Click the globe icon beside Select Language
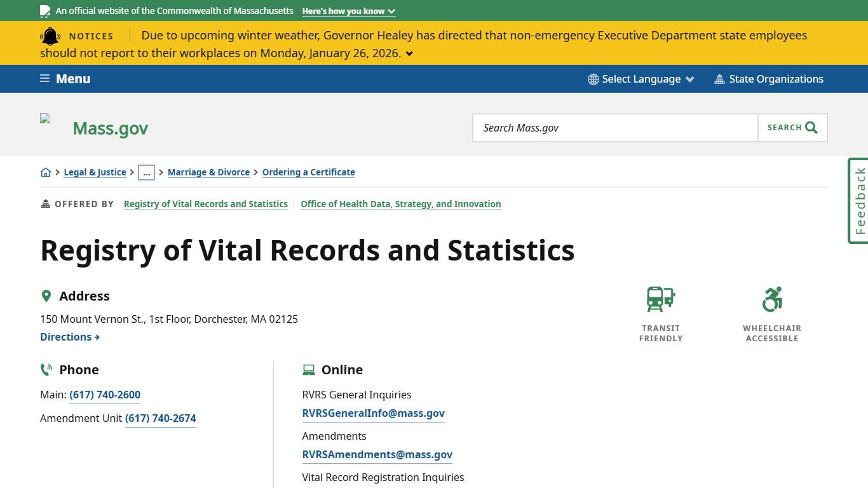 pos(593,79)
